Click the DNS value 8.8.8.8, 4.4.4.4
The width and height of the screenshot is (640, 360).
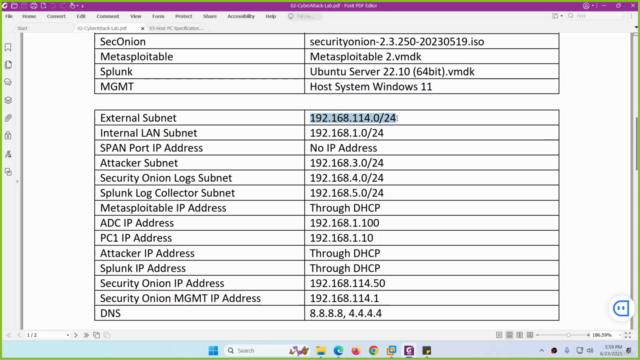coord(345,313)
